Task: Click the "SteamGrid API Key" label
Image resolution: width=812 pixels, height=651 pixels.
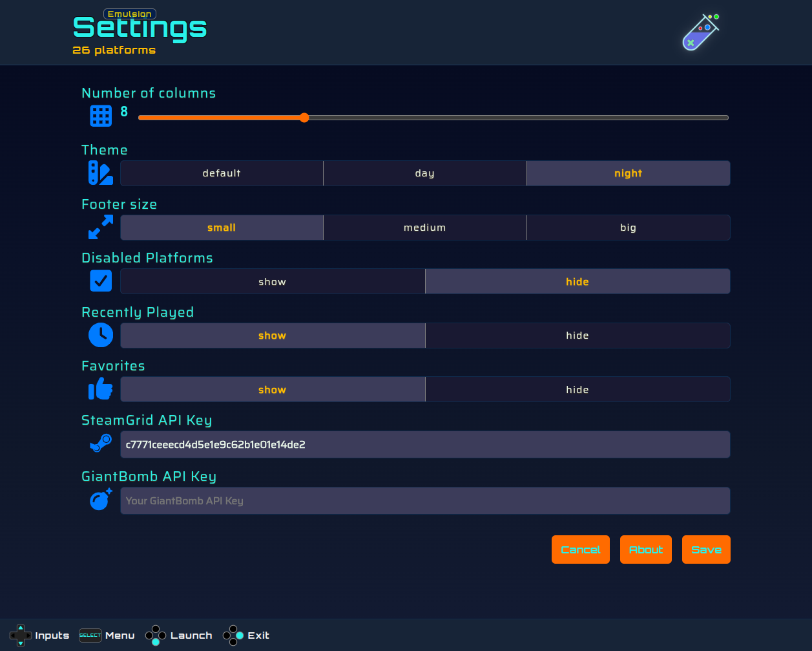Action: [x=147, y=420]
